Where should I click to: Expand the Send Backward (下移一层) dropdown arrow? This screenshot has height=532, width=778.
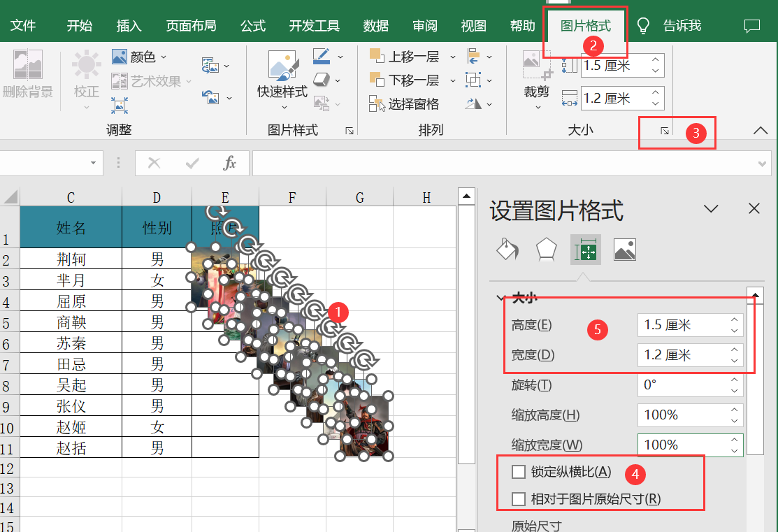(452, 80)
